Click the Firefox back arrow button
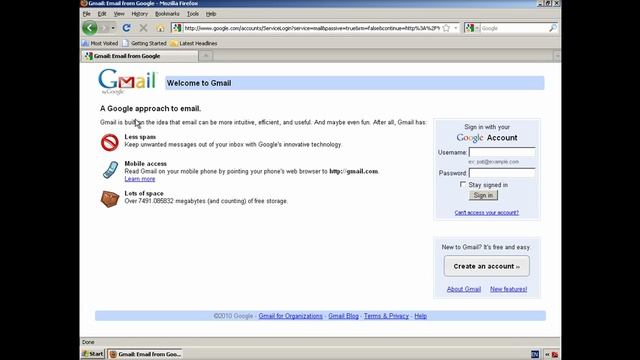Screen dimensions: 640x360 click(90, 28)
